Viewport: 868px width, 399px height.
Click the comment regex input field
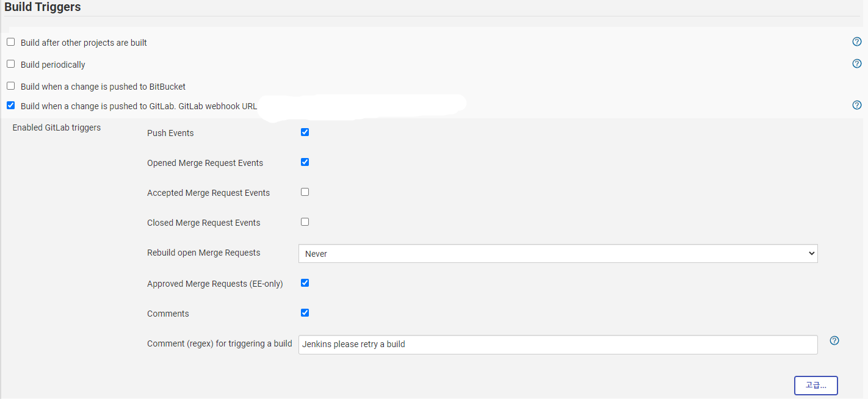pyautogui.click(x=558, y=344)
